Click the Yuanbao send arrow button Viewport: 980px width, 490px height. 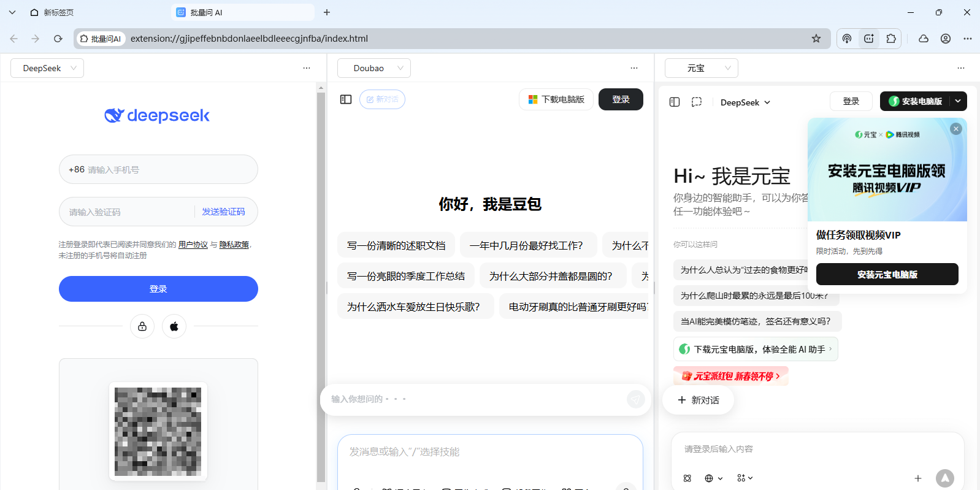point(944,478)
